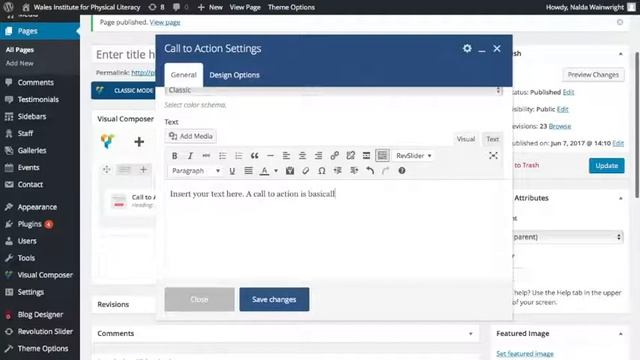Expand the Comments metabox
Screen dimensions: 640x360
click(471, 334)
